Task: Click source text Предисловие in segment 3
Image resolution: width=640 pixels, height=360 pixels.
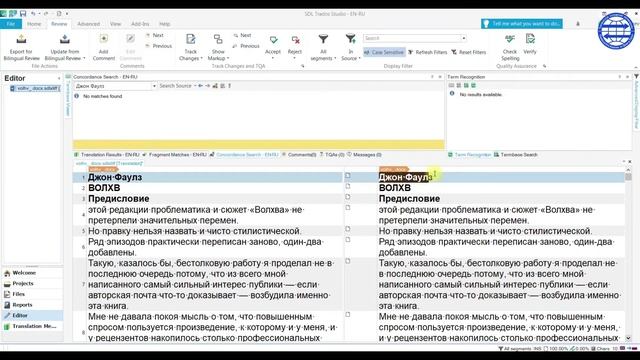Action: pyautogui.click(x=119, y=199)
